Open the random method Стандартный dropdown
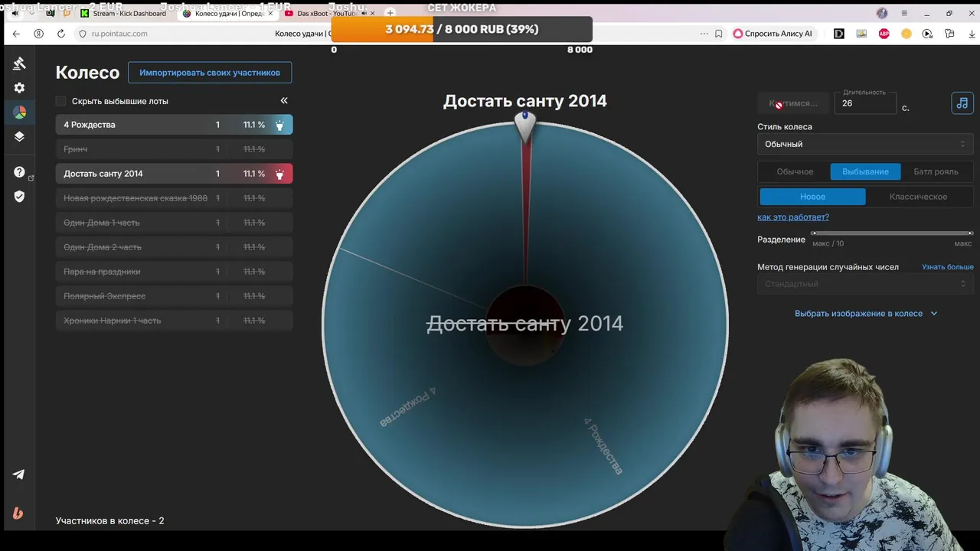Image resolution: width=980 pixels, height=551 pixels. [865, 284]
